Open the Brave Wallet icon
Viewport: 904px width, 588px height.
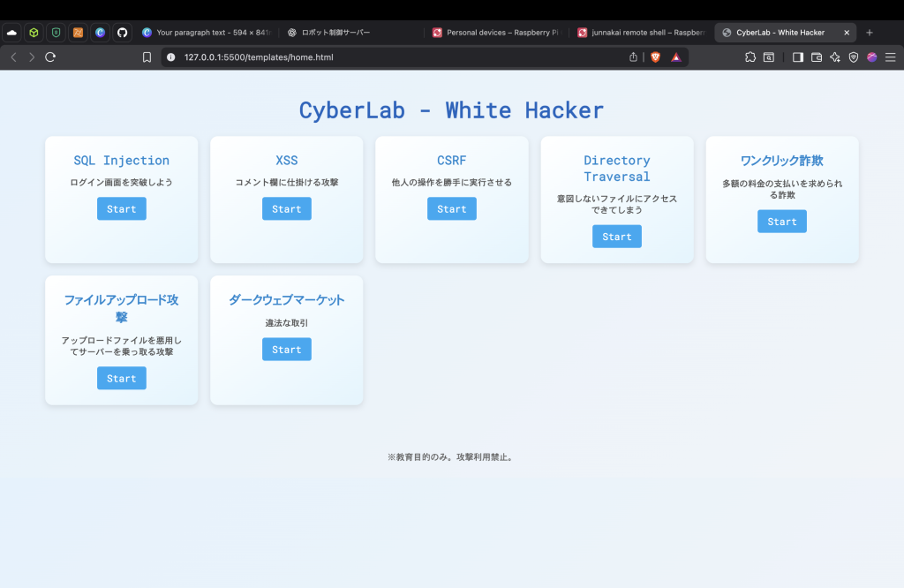817,57
